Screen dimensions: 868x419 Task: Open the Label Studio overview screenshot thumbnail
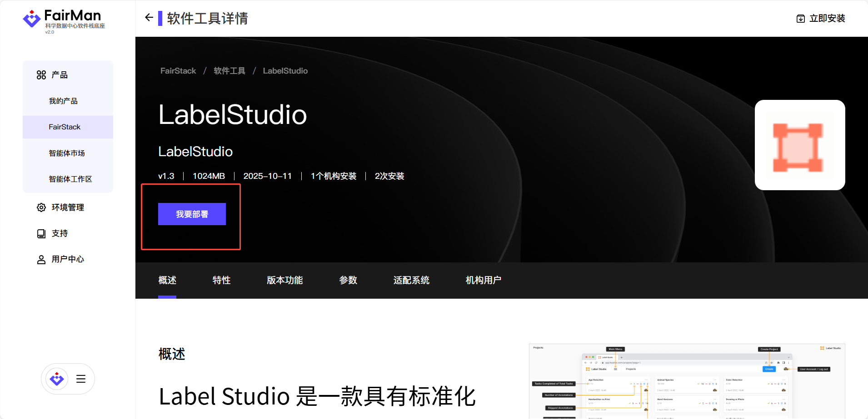pyautogui.click(x=687, y=381)
